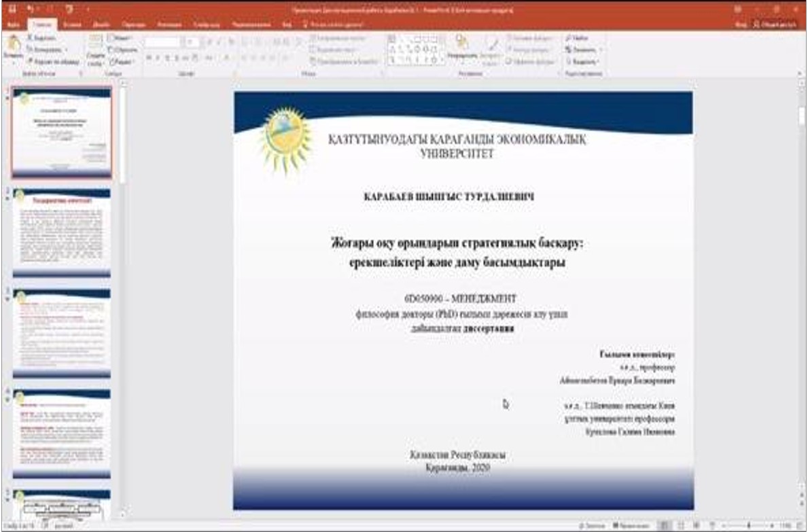Select the second slide thumbnail
This screenshot has height=532, width=808.
(x=62, y=233)
